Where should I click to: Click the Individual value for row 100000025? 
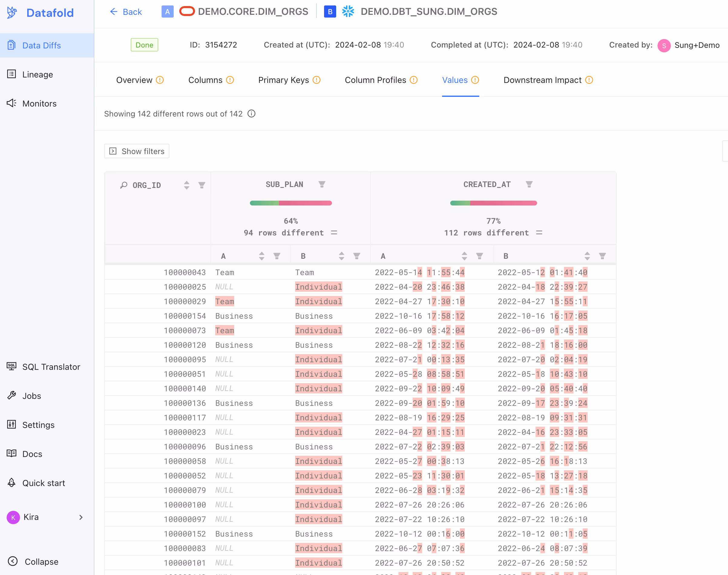[x=318, y=287]
